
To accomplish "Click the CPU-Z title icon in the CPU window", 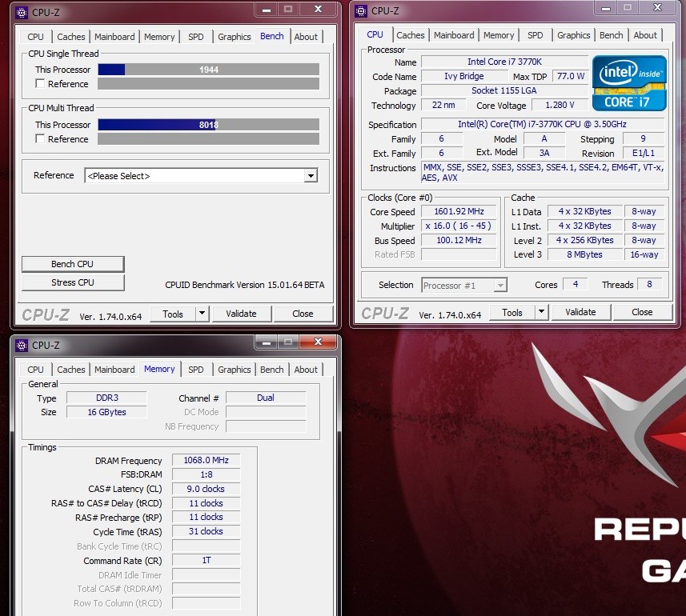I will coord(361,11).
